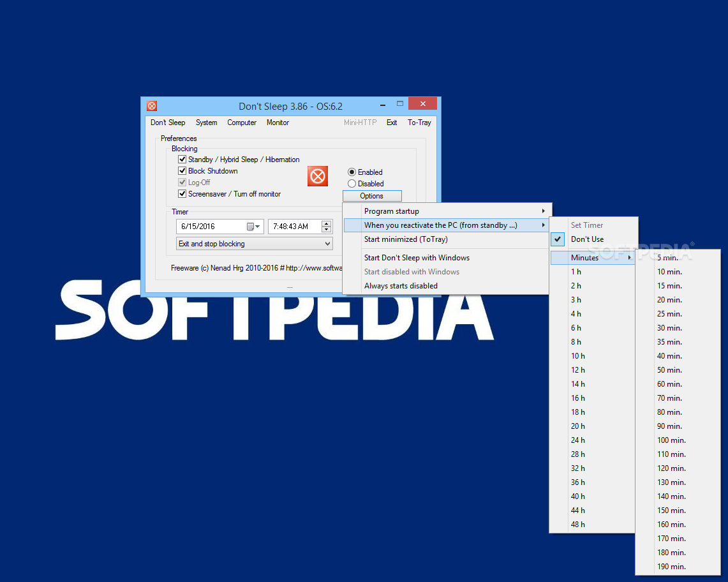Select the Enabled radio button

(x=352, y=172)
